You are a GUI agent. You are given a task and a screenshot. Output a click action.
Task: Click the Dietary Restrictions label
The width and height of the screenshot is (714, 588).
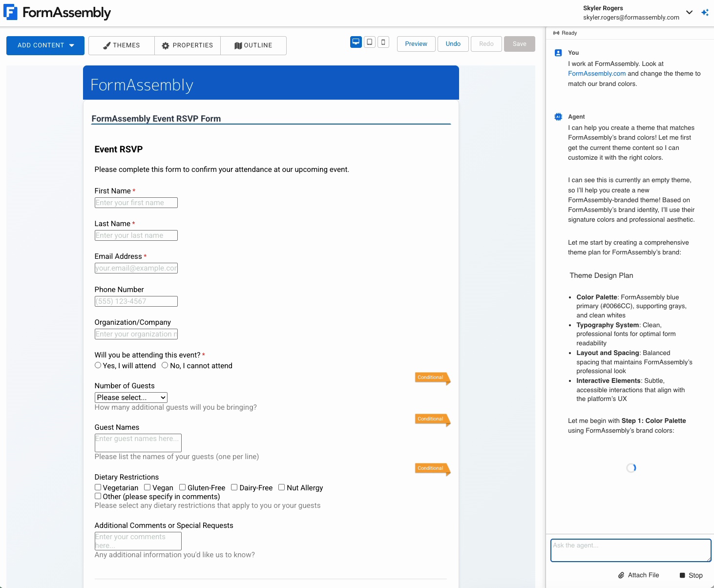coord(126,477)
